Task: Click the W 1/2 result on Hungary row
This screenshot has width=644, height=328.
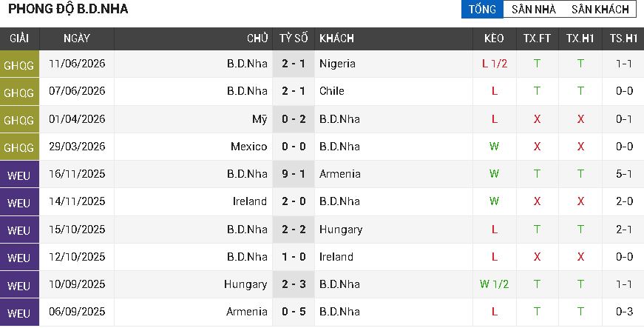Action: (494, 284)
